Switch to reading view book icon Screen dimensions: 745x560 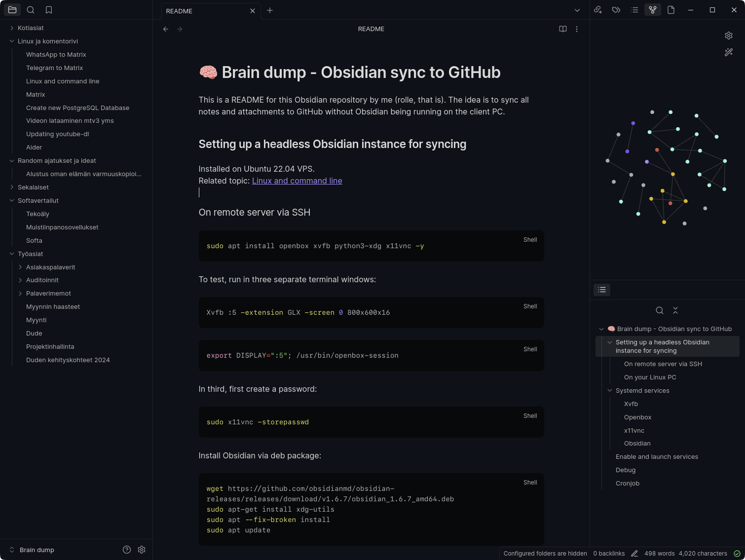tap(563, 29)
